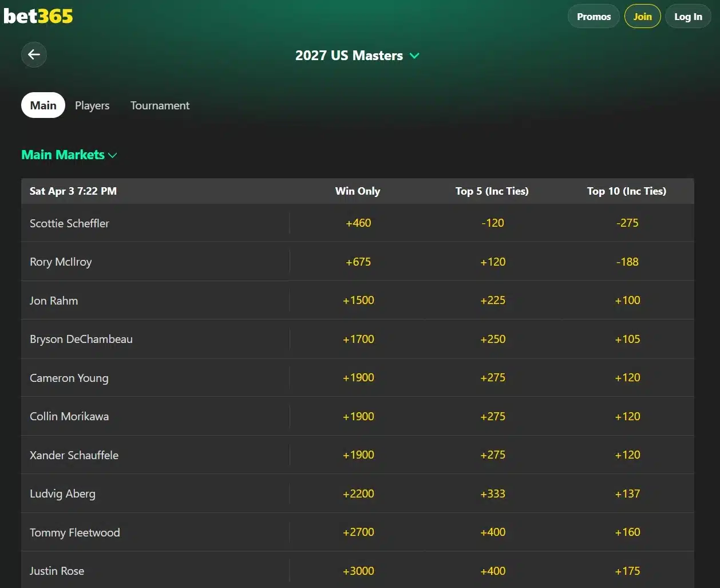
Task: Select Bryson DeChambeau Win Only +1700
Action: pyautogui.click(x=358, y=339)
